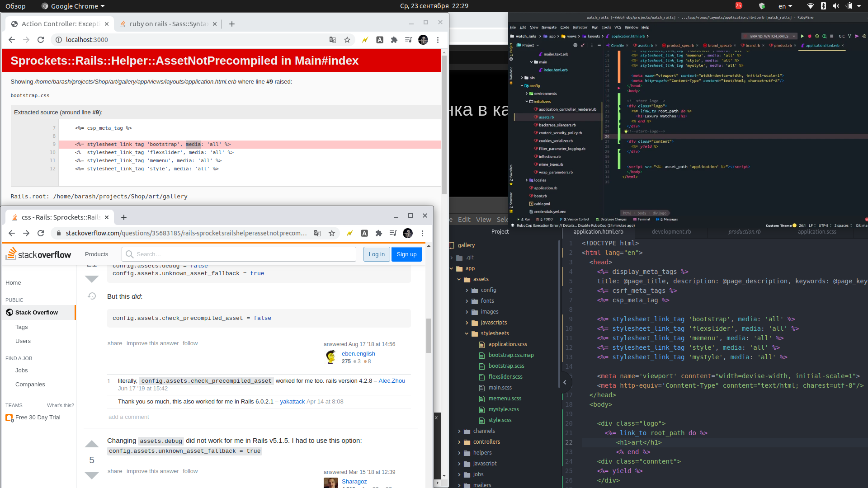868x488 pixels.
Task: Open Terminal tool tab in RubyMine
Action: click(642, 219)
